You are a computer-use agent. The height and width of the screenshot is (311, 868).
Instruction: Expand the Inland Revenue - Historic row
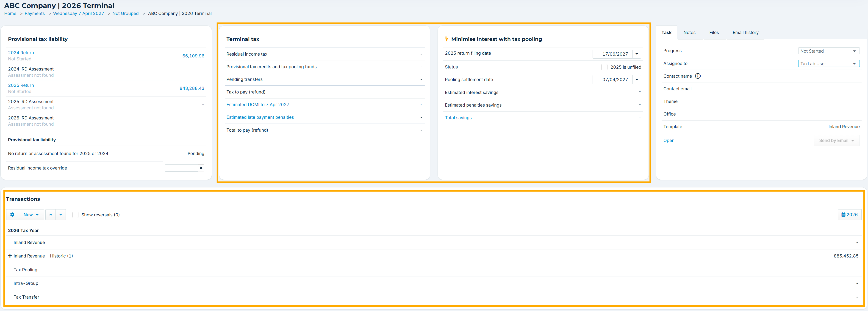tap(10, 256)
